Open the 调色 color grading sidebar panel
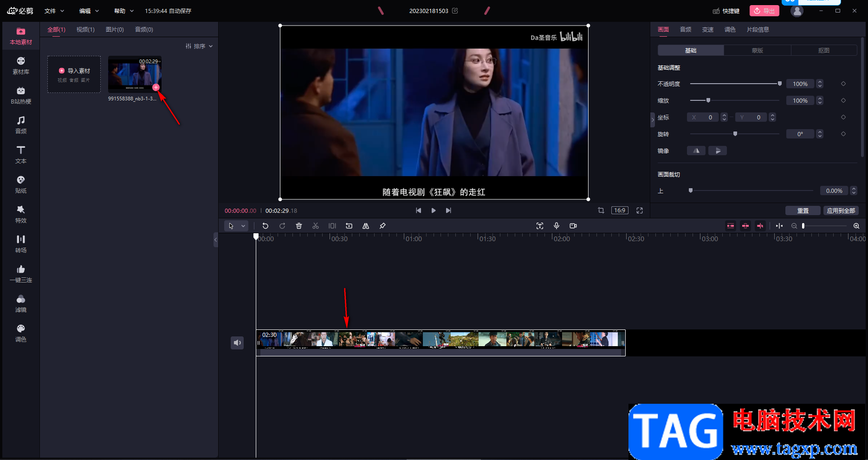Screen dimensions: 868x460 [21, 334]
